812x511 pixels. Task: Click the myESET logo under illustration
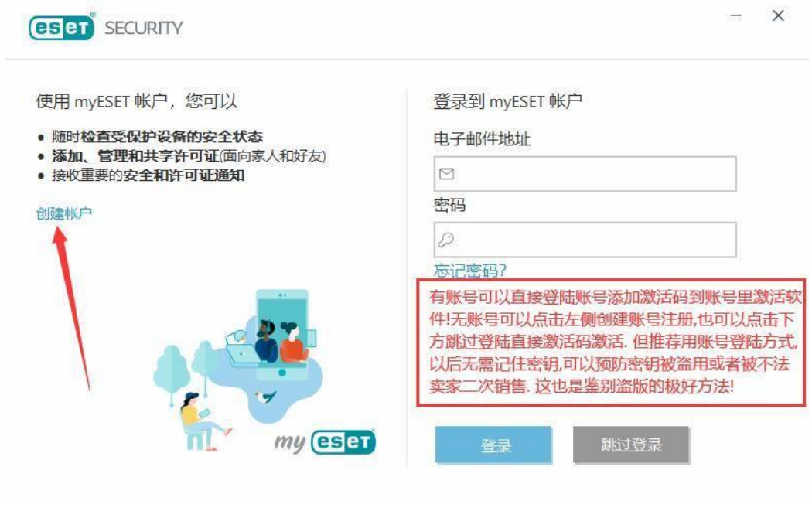[325, 441]
